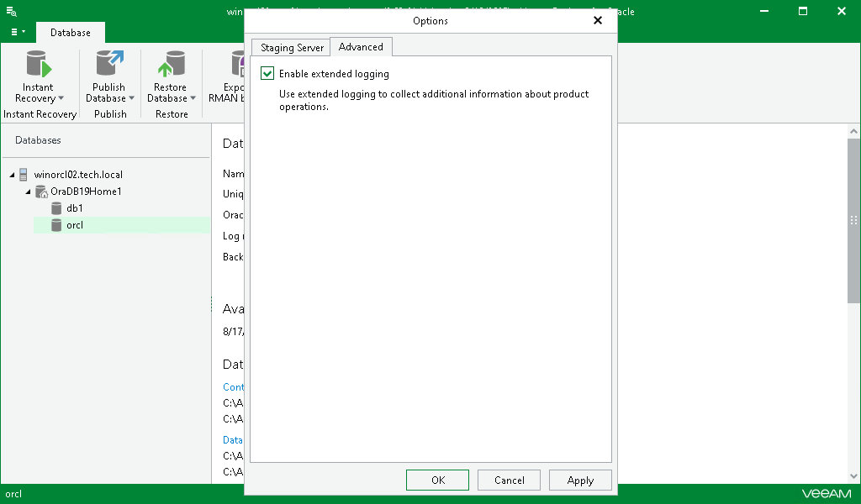Disable extended logging
Image resolution: width=861 pixels, height=504 pixels.
(x=267, y=74)
